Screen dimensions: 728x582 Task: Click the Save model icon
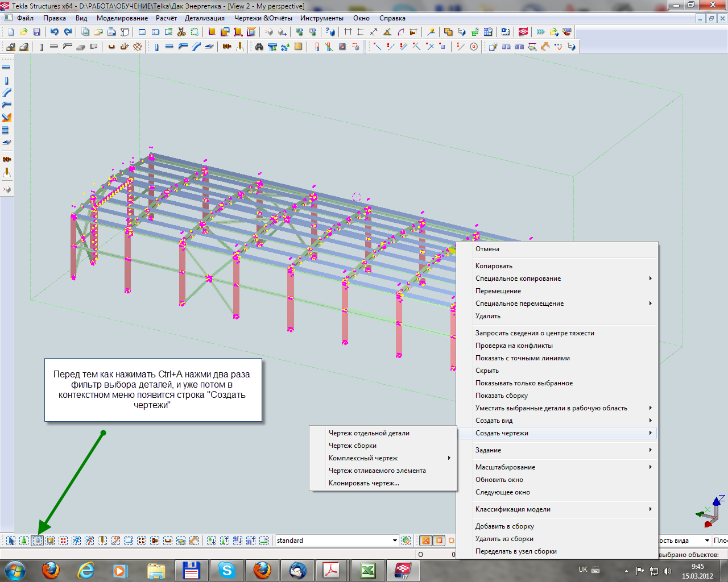point(37,32)
